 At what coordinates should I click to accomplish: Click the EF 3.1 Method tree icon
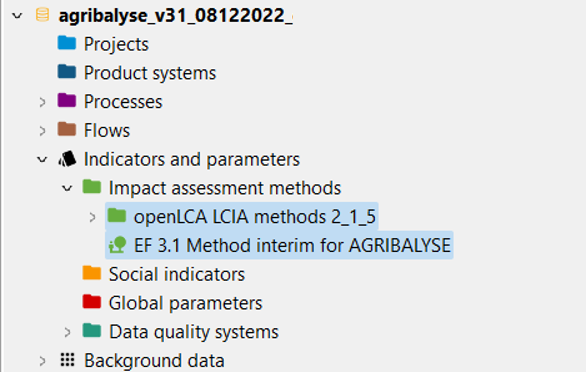click(x=117, y=245)
